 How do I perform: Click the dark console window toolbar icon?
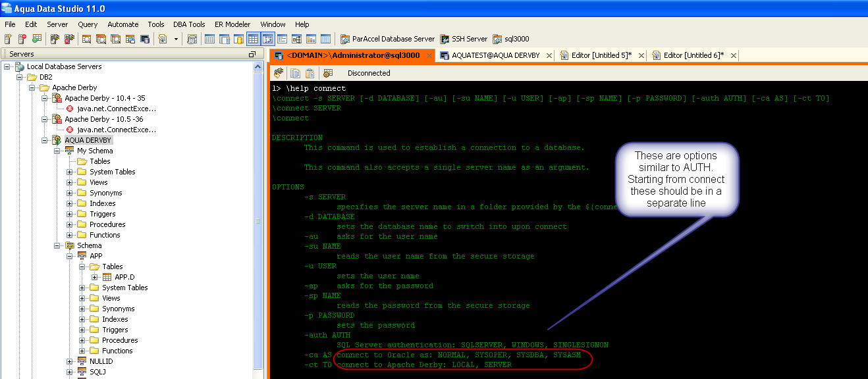(x=145, y=39)
